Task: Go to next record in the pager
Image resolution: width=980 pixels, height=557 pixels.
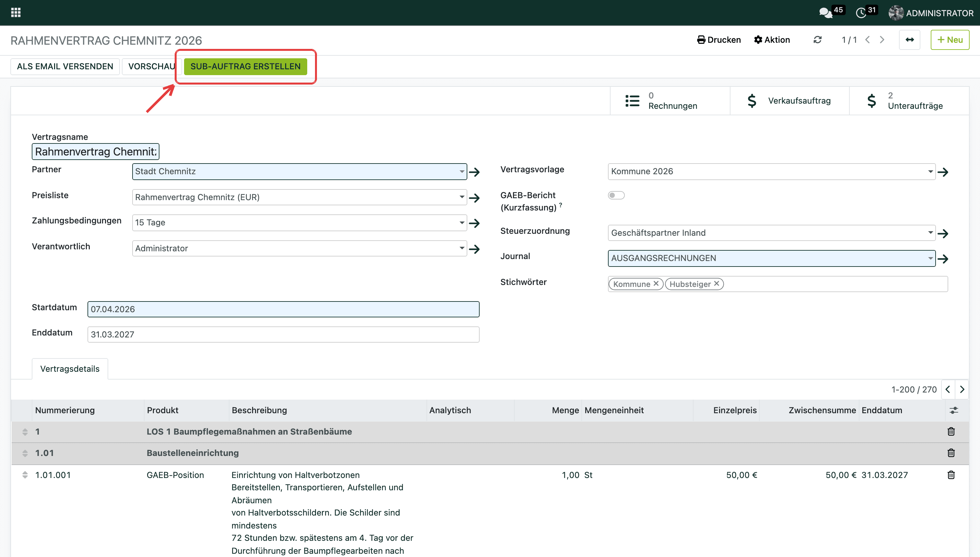Action: (882, 40)
